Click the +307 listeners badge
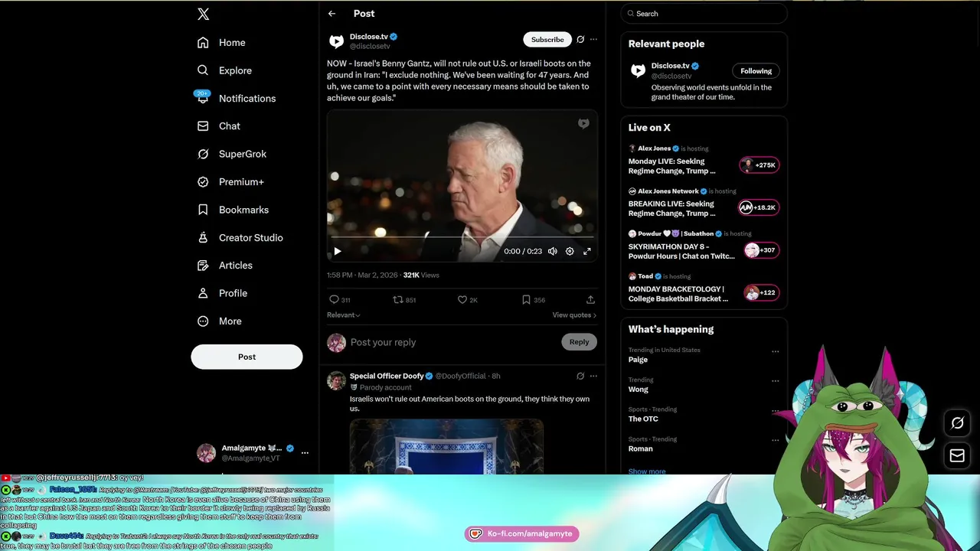 (761, 250)
